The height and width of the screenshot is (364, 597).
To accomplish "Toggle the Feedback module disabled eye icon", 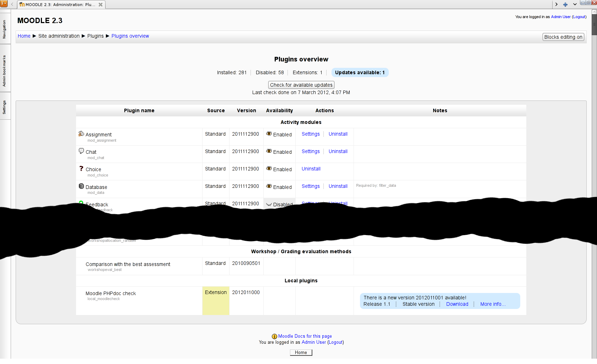I will (x=269, y=204).
